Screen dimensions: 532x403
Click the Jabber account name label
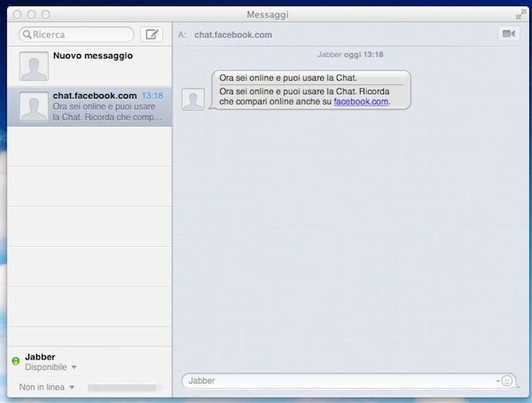40,357
